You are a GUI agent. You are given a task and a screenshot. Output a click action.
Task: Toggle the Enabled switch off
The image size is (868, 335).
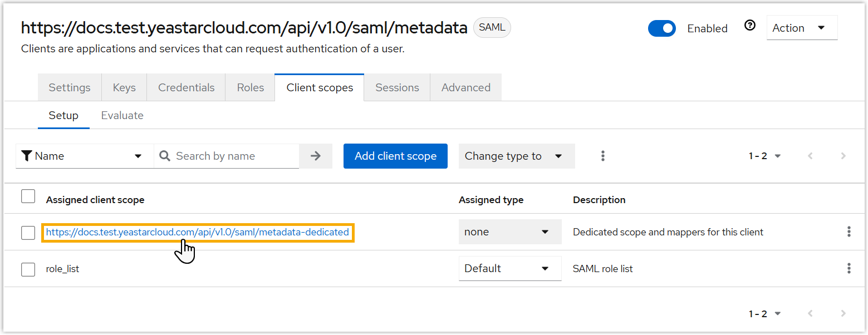[661, 28]
